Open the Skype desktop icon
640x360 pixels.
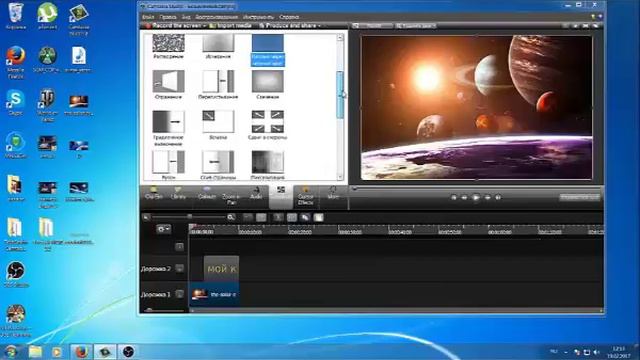pos(15,102)
